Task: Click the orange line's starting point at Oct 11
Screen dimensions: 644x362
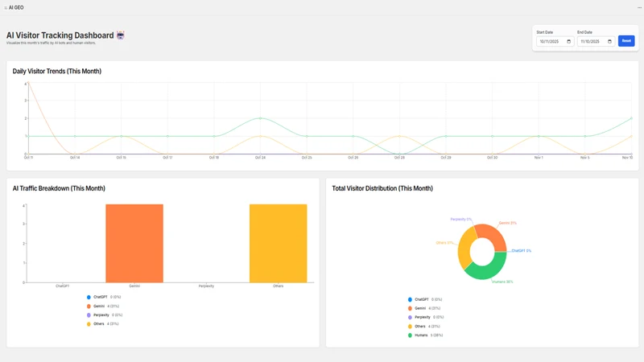Action: point(28,84)
